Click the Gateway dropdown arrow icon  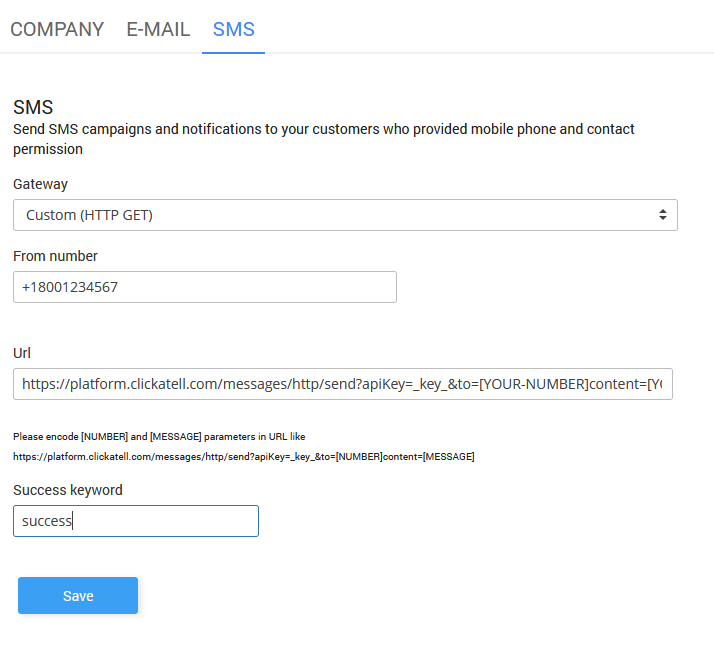662,215
